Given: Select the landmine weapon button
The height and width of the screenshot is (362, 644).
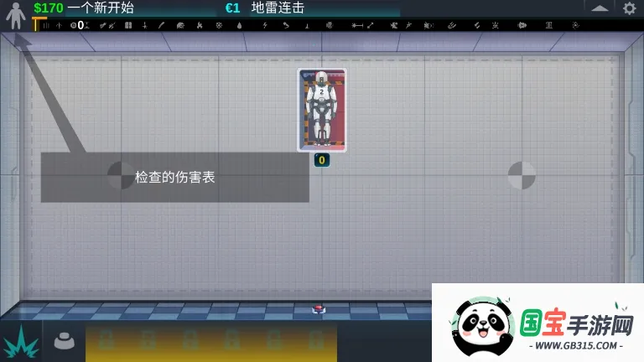Looking at the screenshot, I should [x=64, y=341].
